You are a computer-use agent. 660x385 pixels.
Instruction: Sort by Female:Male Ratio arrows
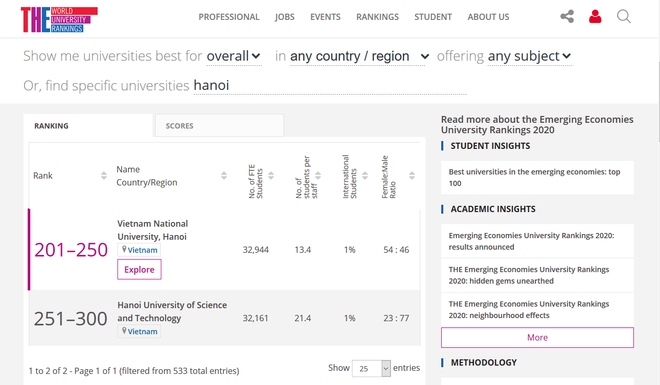click(412, 175)
